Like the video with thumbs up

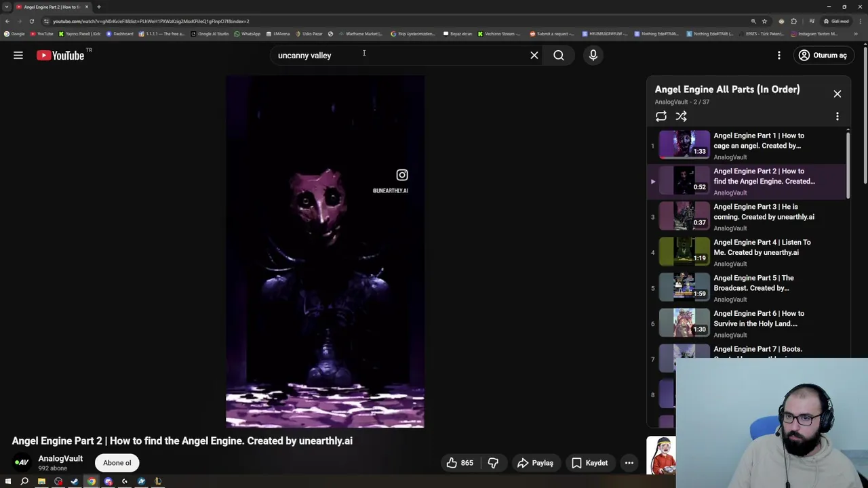click(x=459, y=463)
